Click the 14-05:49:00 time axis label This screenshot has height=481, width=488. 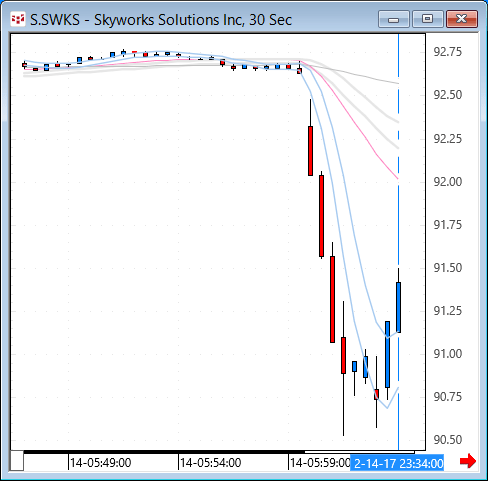(101, 463)
